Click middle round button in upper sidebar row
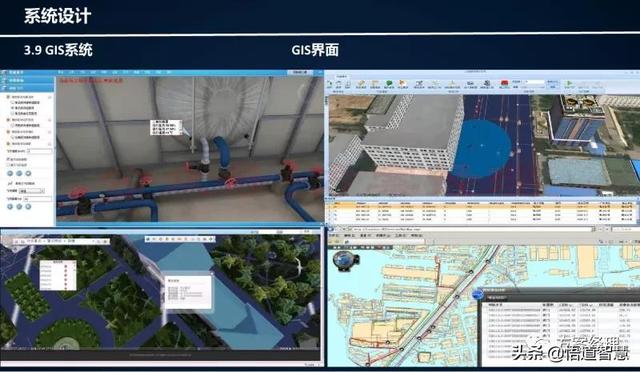Screen dimensions: 640x372 19,173
